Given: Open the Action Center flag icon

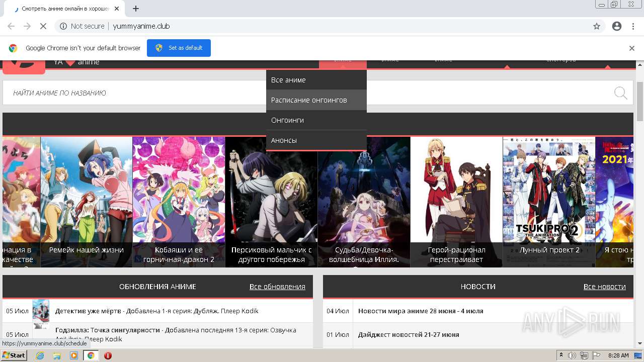Looking at the screenshot, I should coord(596,355).
